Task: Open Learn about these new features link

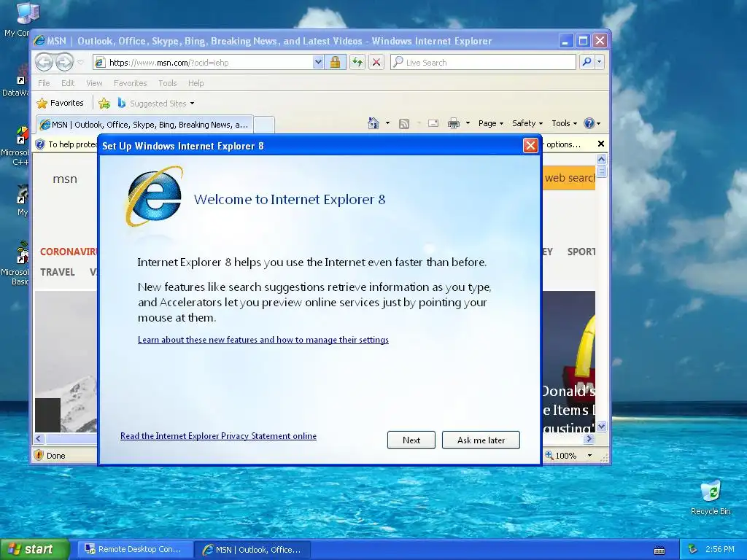Action: tap(263, 340)
